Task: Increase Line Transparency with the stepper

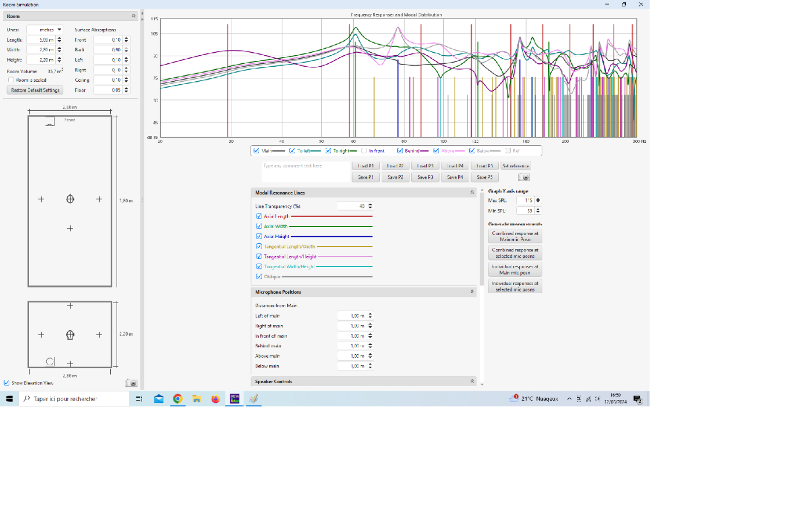Action: coord(371,204)
